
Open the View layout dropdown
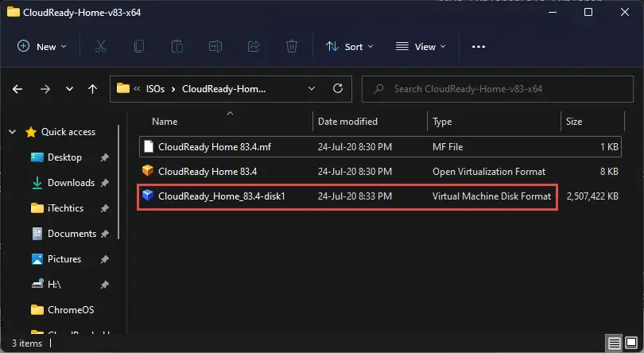click(x=421, y=46)
